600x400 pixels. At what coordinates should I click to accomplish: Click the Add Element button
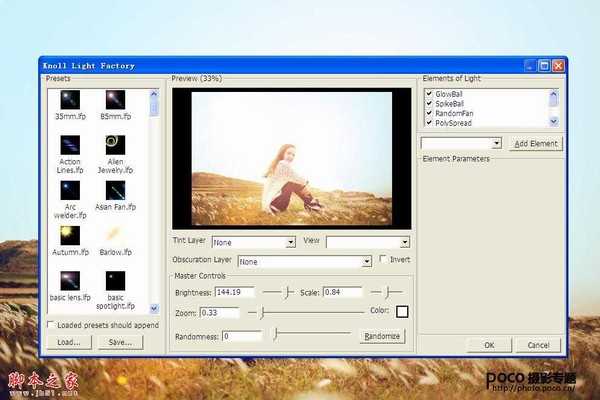536,144
